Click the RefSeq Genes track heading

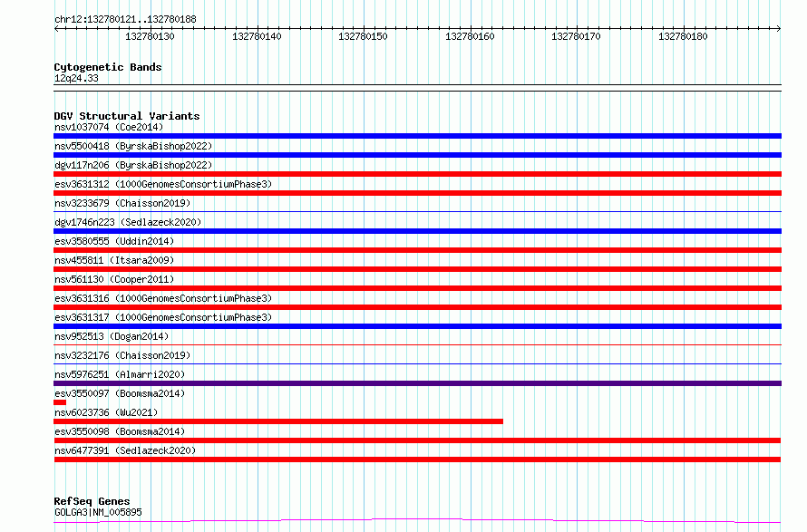coord(92,501)
